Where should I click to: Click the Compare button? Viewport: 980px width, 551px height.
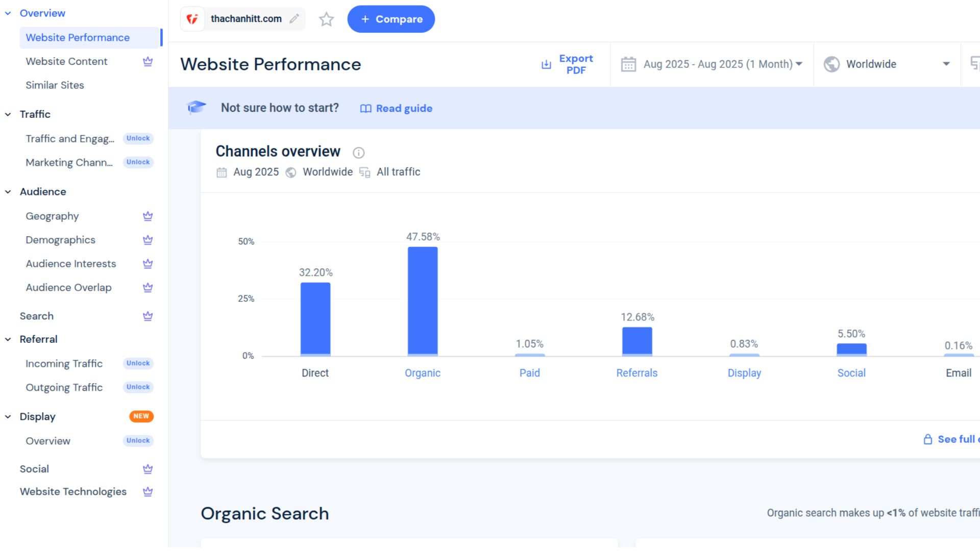coord(391,19)
